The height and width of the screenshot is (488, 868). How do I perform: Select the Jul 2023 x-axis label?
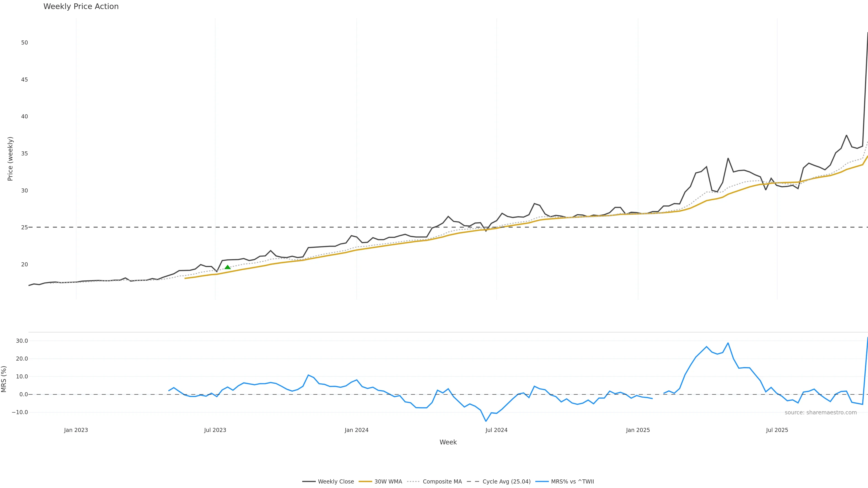pyautogui.click(x=215, y=430)
